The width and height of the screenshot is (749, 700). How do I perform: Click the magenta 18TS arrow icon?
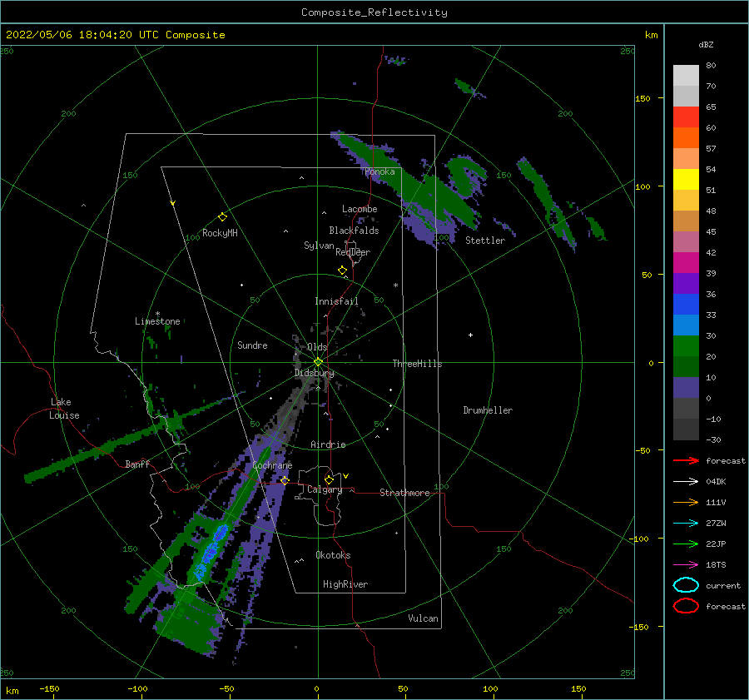[x=686, y=565]
